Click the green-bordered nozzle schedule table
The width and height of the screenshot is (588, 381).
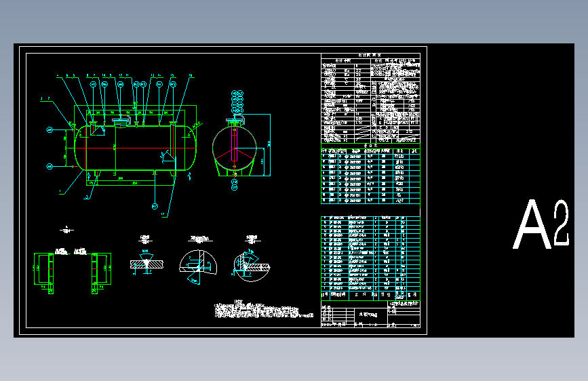coord(370,174)
